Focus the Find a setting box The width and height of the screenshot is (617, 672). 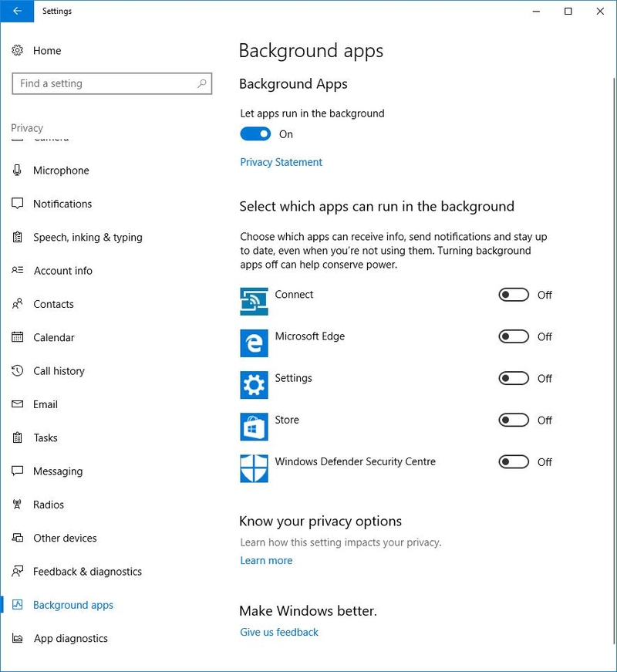click(x=112, y=83)
